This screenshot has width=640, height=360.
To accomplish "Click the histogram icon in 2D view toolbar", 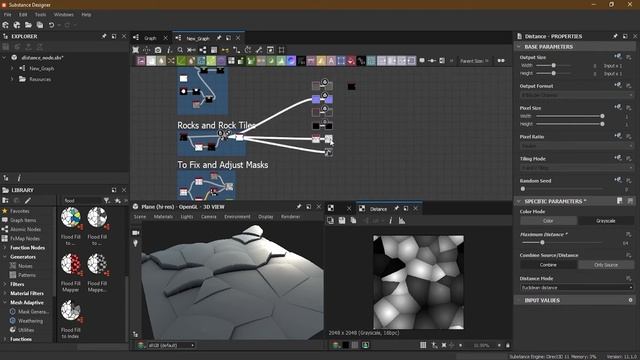I will [402, 220].
